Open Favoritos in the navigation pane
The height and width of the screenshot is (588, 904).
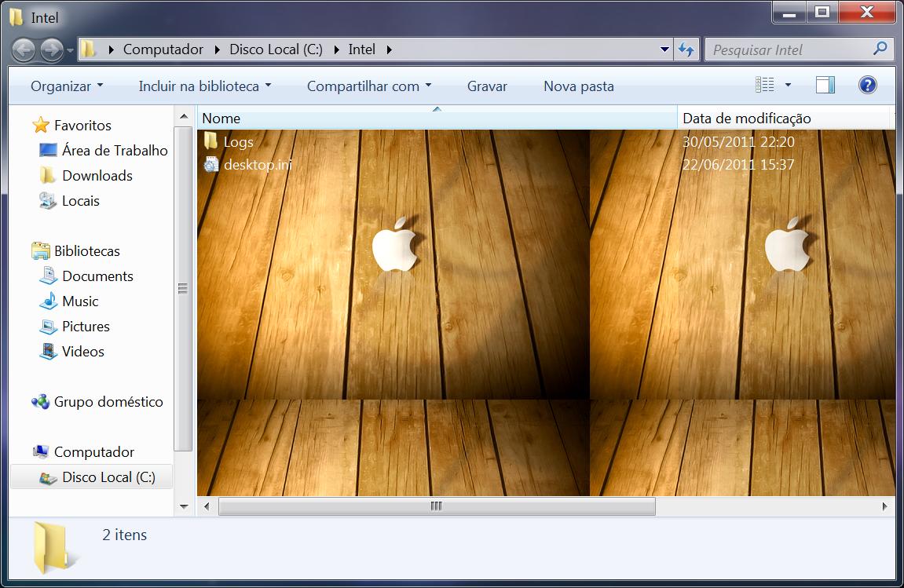(82, 125)
